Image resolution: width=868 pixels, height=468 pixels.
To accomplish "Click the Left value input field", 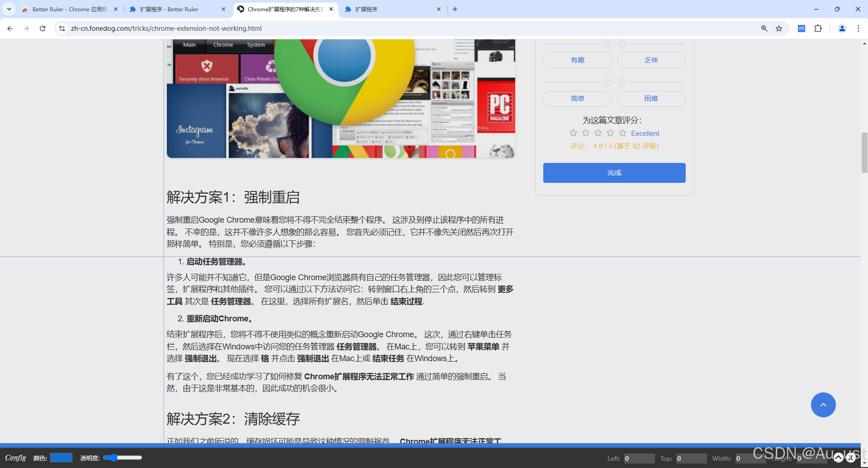I will point(639,458).
